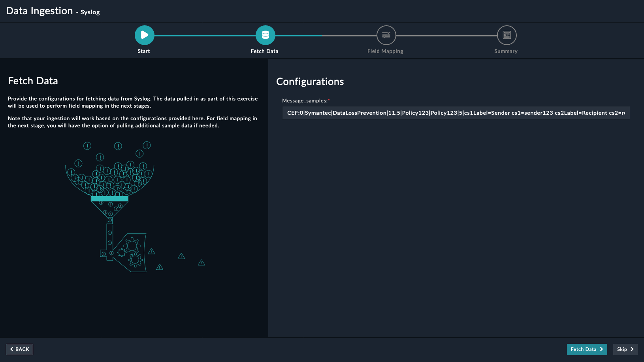This screenshot has width=644, height=362.
Task: Select the 'Start' step label
Action: pyautogui.click(x=144, y=51)
